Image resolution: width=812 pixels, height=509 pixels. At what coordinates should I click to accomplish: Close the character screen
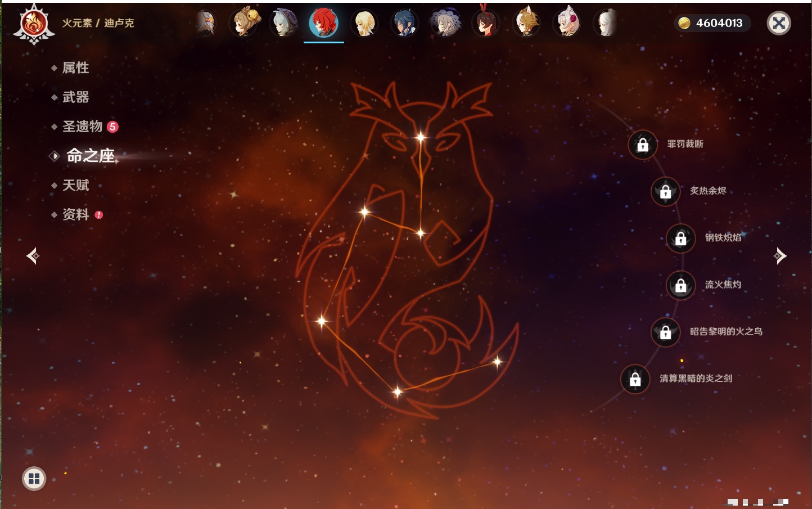click(779, 23)
